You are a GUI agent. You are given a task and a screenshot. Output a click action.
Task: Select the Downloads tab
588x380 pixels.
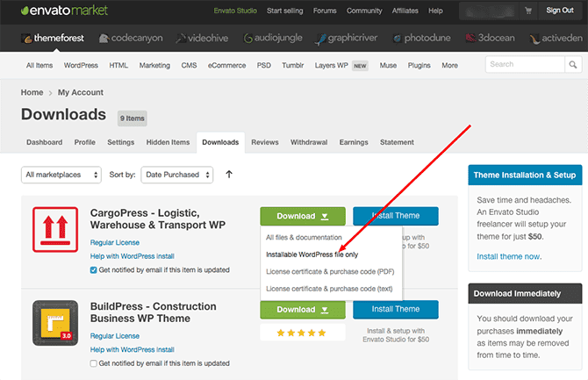coord(220,142)
